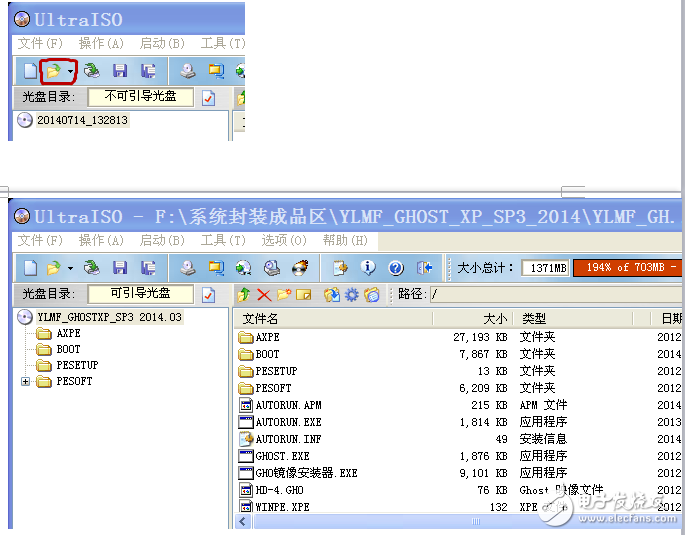685x535 pixels.
Task: Open Open-button dropdown arrow in upper window
Action: tap(70, 71)
